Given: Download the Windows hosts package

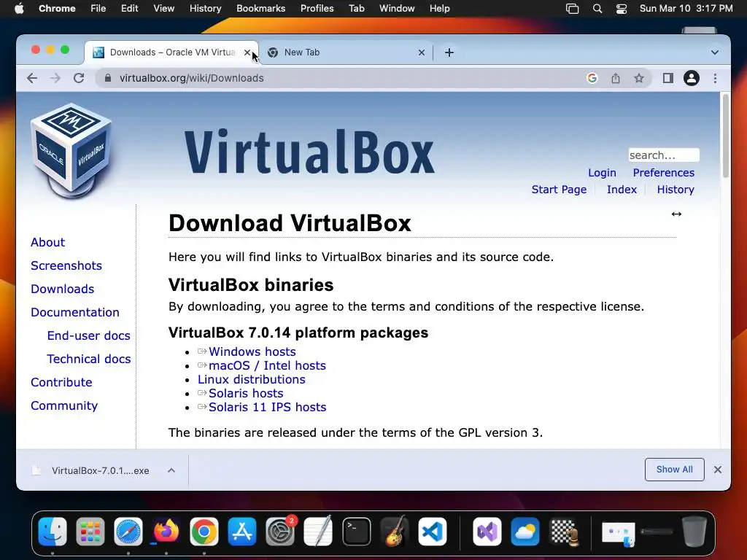Looking at the screenshot, I should (252, 352).
